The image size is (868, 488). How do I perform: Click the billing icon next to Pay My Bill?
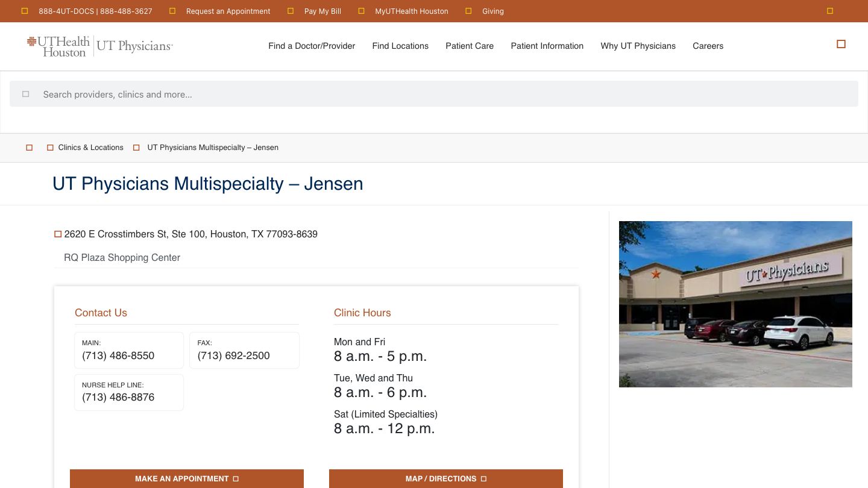(x=291, y=10)
